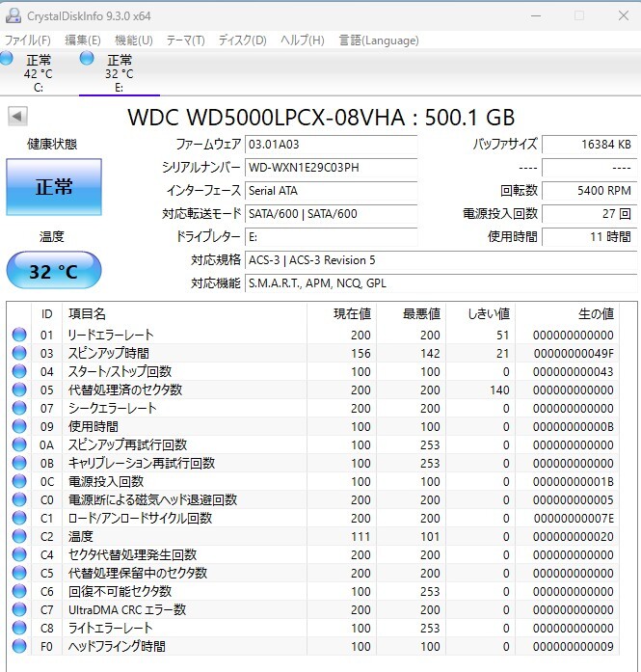The width and height of the screenshot is (641, 672).
Task: Click the 項目名 column header
Action: (x=184, y=314)
